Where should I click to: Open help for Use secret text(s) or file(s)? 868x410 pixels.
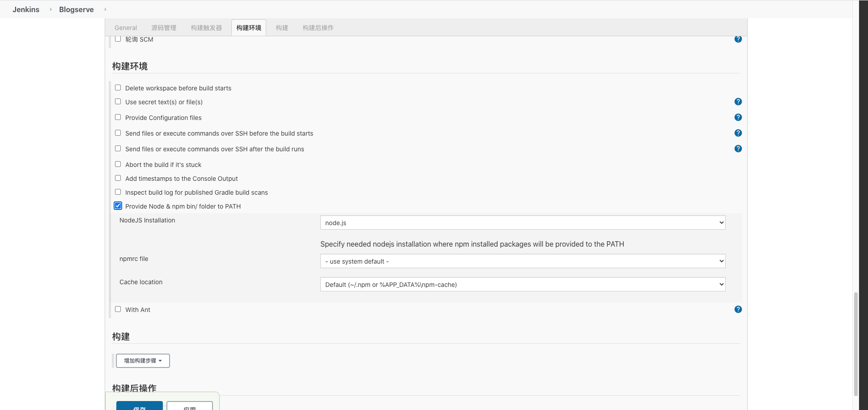[738, 102]
